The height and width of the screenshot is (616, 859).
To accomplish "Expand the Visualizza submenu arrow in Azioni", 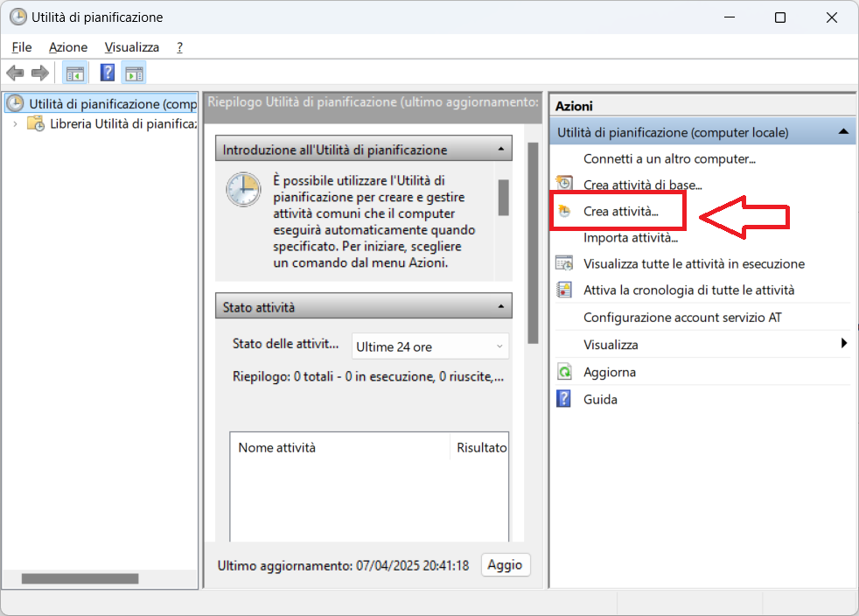I will click(x=844, y=344).
